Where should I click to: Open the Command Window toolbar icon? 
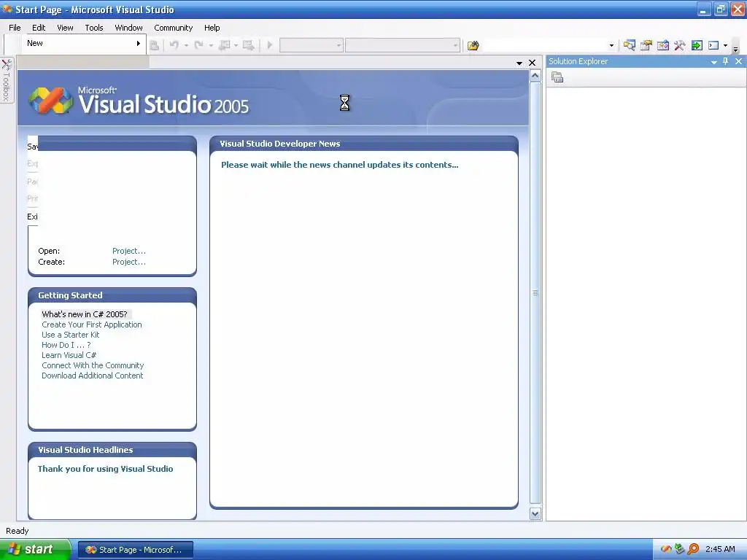coord(713,46)
